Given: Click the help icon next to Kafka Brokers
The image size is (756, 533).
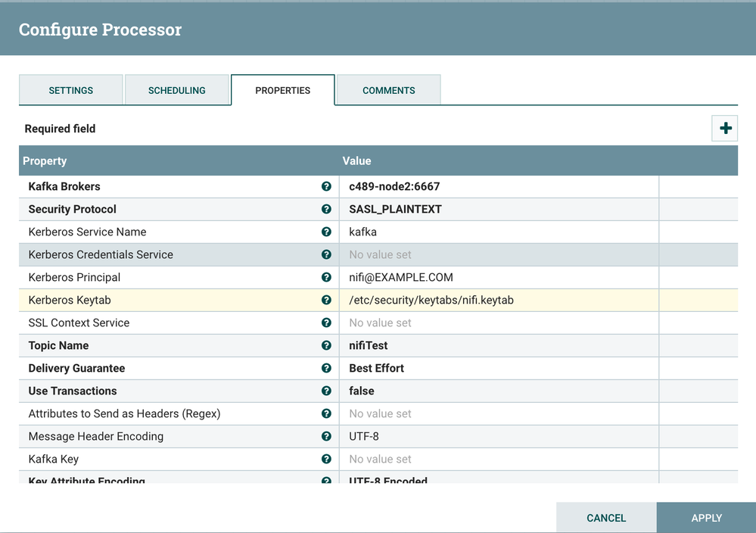Looking at the screenshot, I should 326,186.
